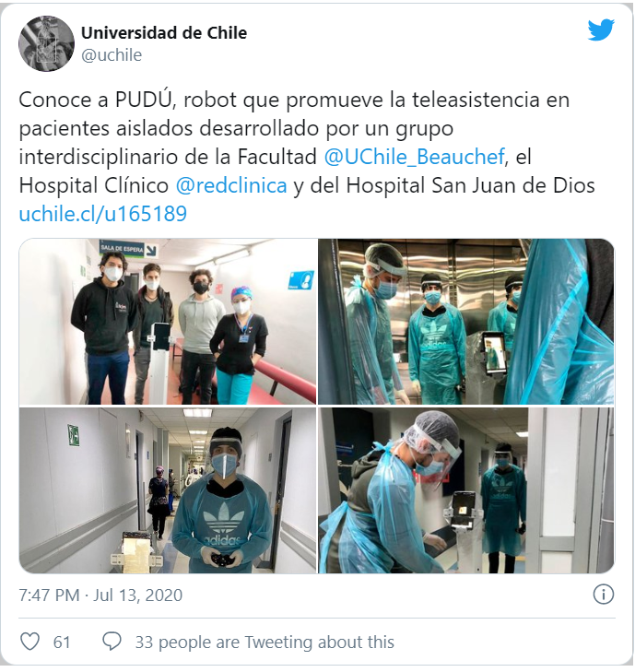Open '33 people are Tweeting about this'
Image resolution: width=635 pixels, height=672 pixels.
coord(265,642)
